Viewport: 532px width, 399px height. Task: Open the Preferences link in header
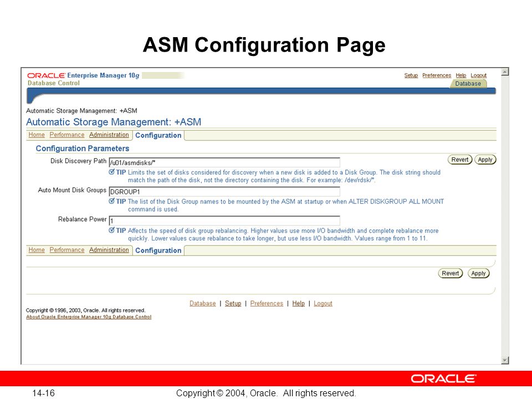pos(437,75)
